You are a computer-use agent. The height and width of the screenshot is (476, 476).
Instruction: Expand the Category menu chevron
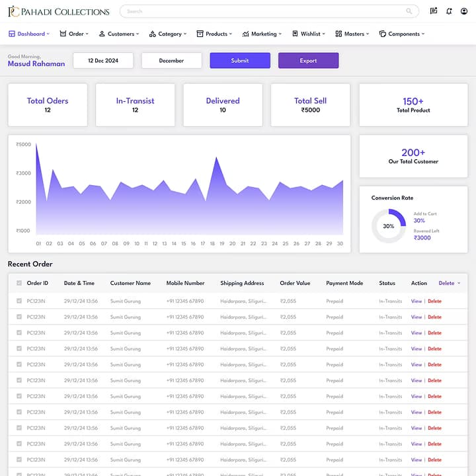pyautogui.click(x=185, y=34)
